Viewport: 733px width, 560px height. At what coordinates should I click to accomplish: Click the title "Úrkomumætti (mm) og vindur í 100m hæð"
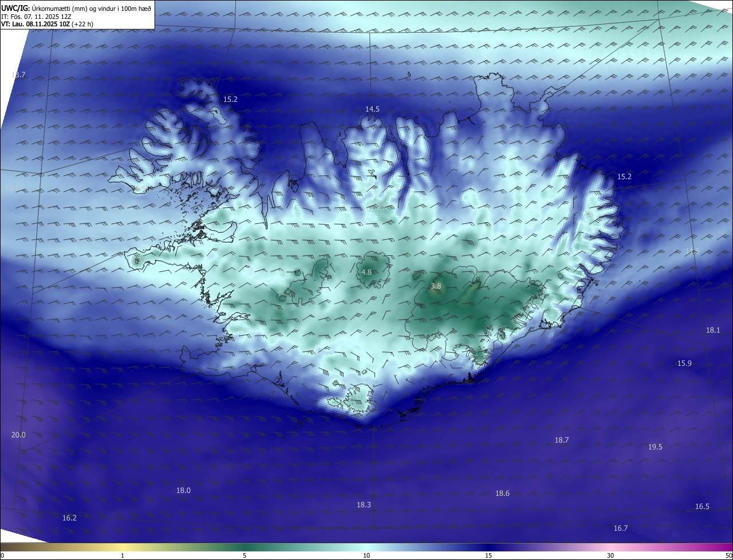(x=92, y=8)
